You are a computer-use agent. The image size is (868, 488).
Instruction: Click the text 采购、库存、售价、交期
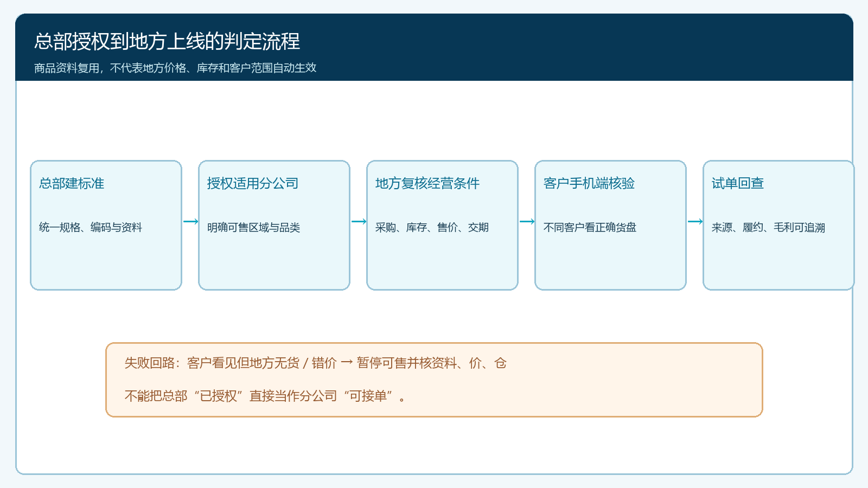432,227
